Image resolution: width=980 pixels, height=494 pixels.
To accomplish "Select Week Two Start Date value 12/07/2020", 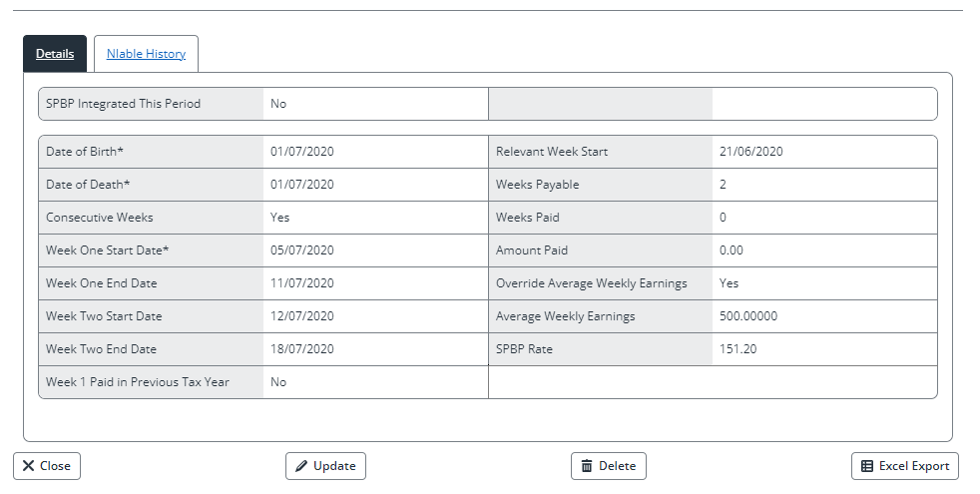I will tap(302, 316).
